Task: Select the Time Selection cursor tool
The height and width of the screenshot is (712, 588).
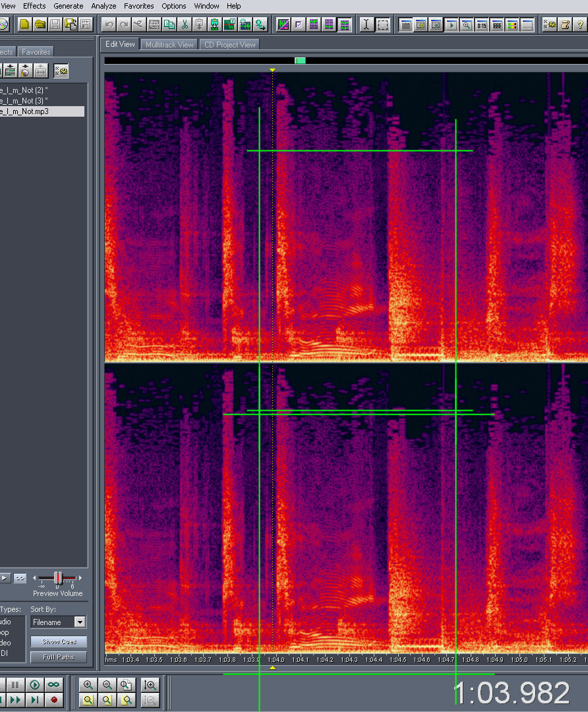Action: (367, 25)
